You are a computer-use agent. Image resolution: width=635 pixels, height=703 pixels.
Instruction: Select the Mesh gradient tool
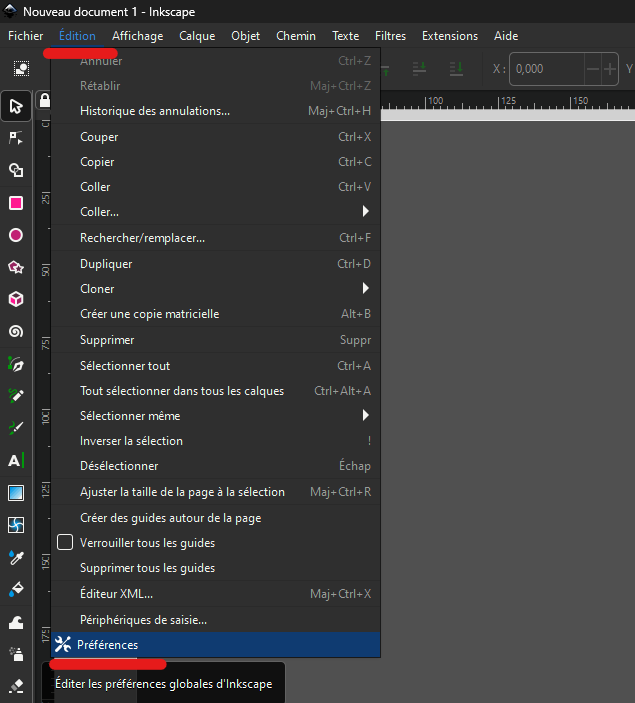click(x=16, y=525)
